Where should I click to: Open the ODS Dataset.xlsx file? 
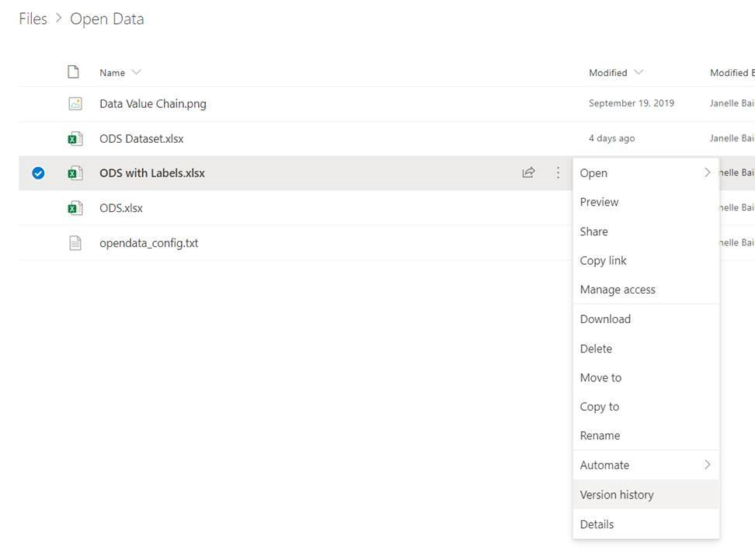pyautogui.click(x=141, y=139)
